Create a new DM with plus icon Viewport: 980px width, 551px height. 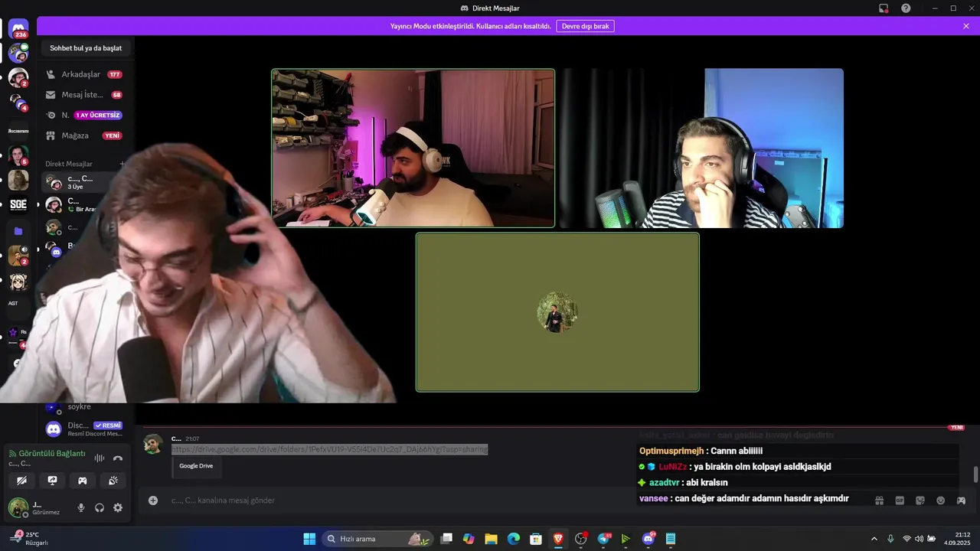click(122, 164)
